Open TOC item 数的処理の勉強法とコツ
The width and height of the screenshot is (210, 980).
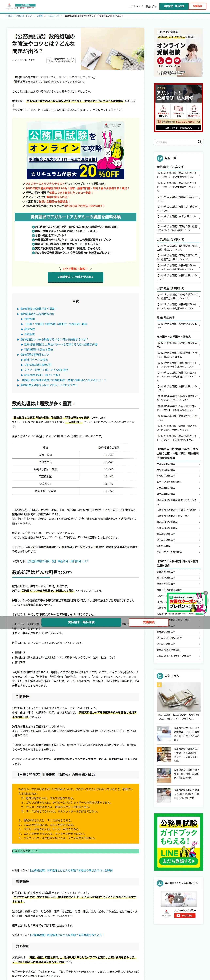(x=35, y=355)
